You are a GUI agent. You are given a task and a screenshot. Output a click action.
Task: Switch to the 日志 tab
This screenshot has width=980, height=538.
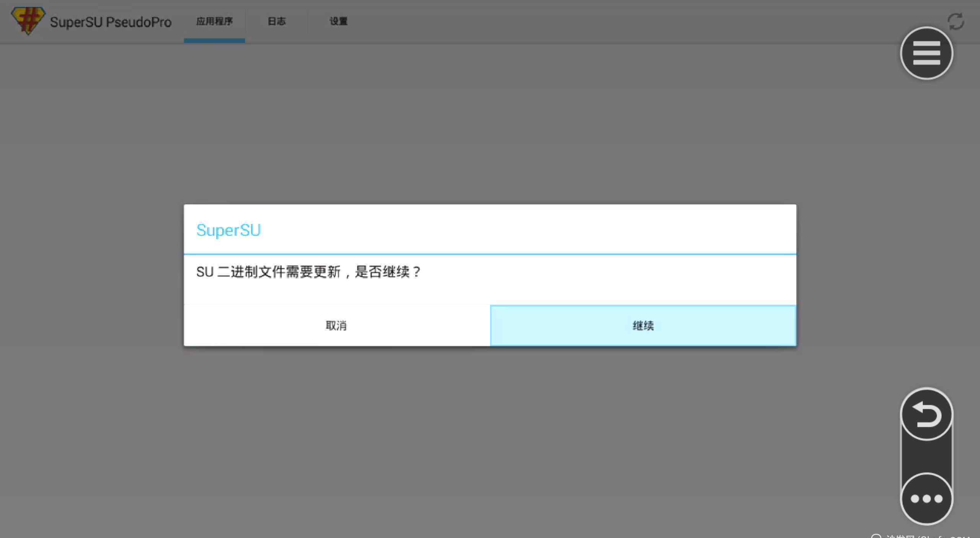[276, 21]
